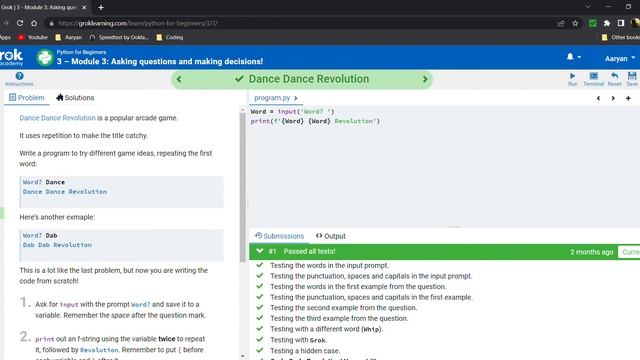This screenshot has height=360, width=640.
Task: Open the Submissions tab
Action: (x=280, y=236)
